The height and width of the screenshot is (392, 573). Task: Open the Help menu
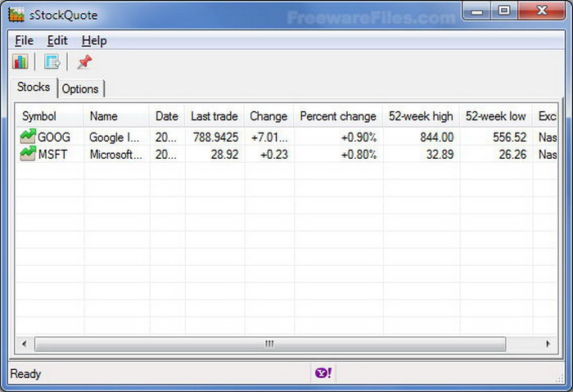pyautogui.click(x=94, y=41)
